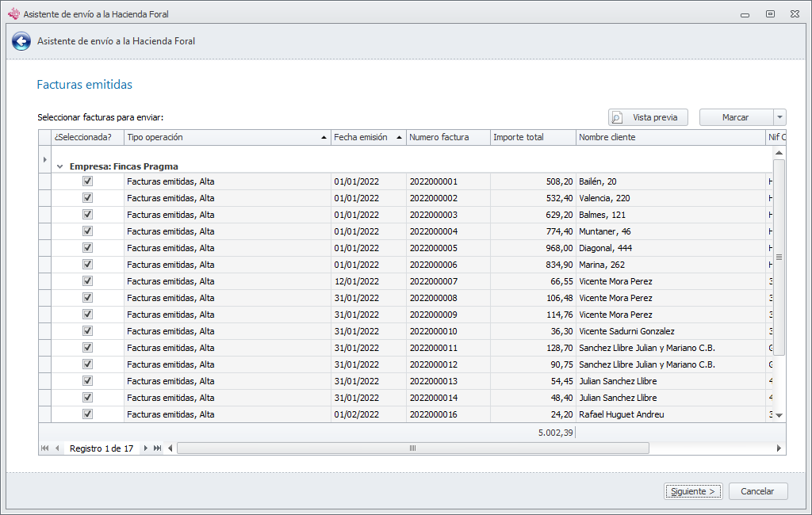Click the Cancelar button

coord(757,491)
